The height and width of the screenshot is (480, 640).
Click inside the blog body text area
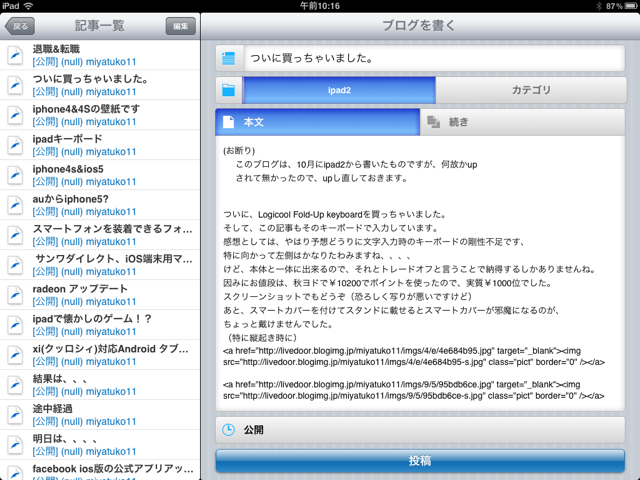pos(420,273)
